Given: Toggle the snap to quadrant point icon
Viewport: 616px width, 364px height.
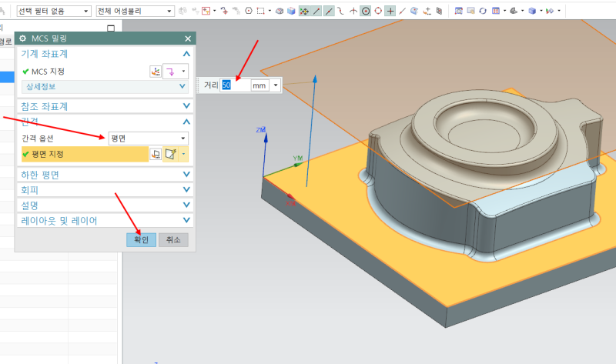Looking at the screenshot, I should pos(378,12).
